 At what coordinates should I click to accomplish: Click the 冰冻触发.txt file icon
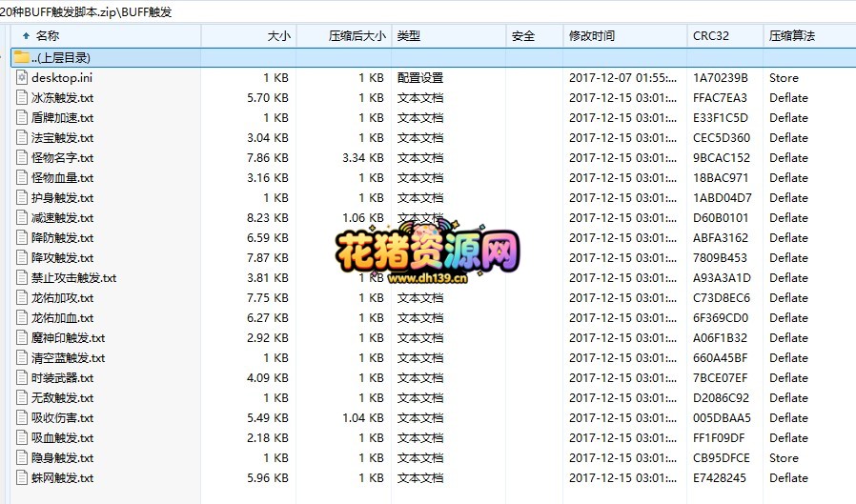pos(21,97)
